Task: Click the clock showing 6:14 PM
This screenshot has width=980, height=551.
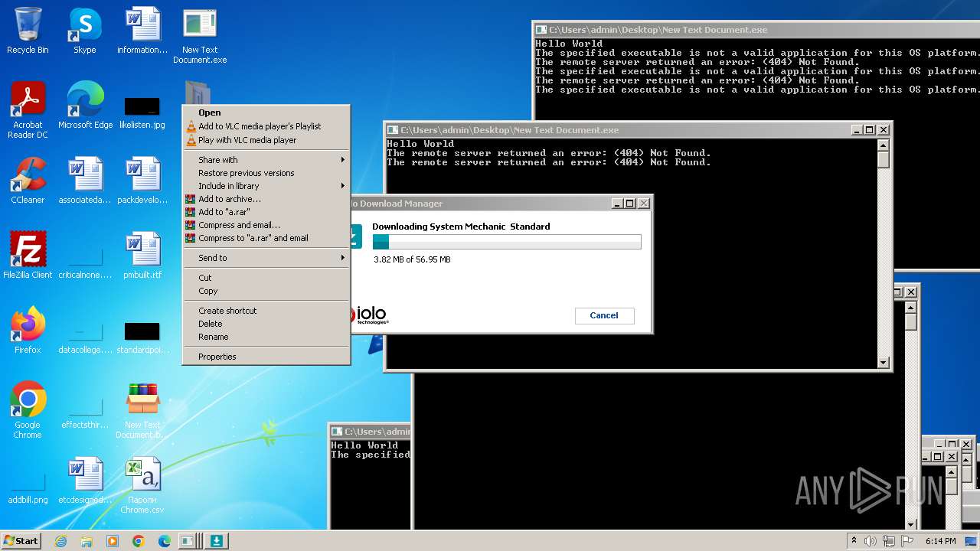Action: tap(940, 541)
